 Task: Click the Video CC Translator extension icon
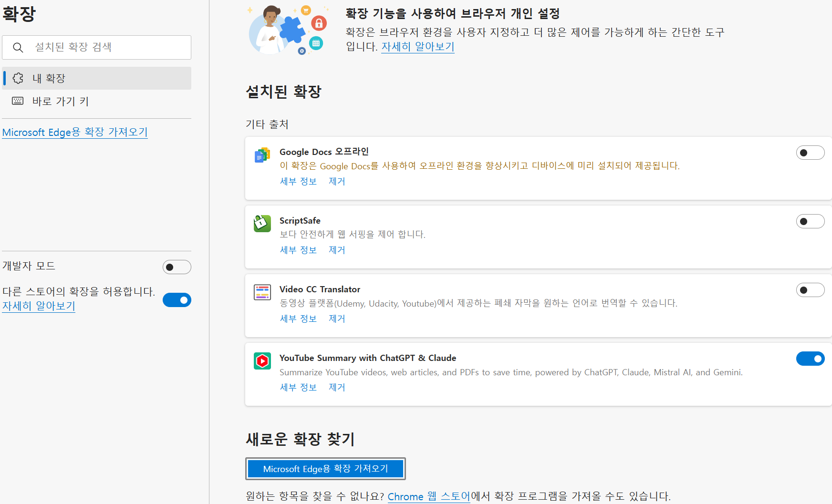[x=262, y=292]
